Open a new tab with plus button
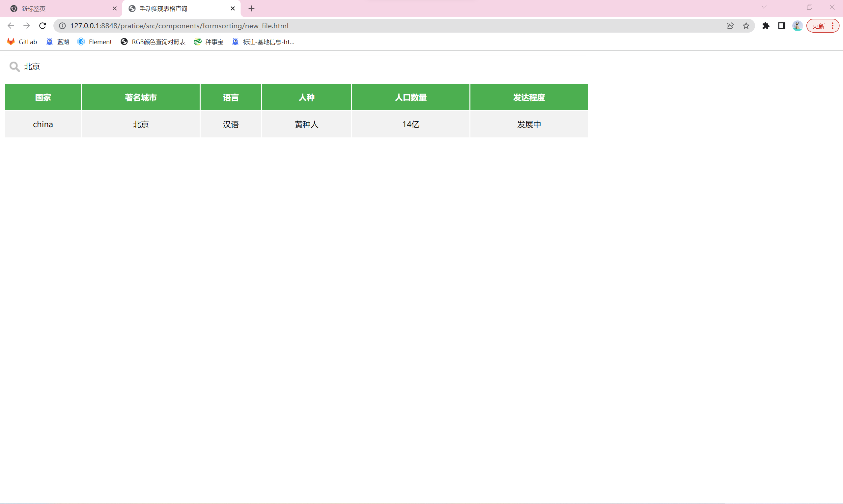This screenshot has width=843, height=504. (x=251, y=9)
